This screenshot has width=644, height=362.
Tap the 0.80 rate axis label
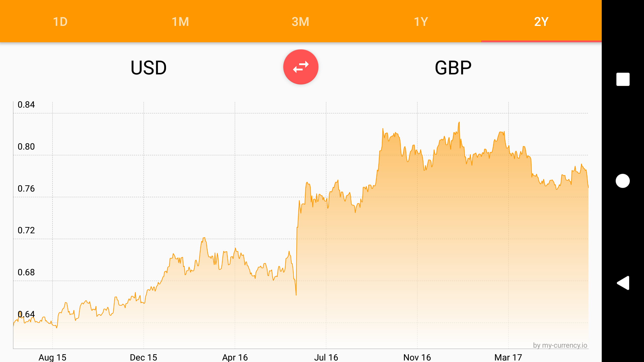(26, 147)
